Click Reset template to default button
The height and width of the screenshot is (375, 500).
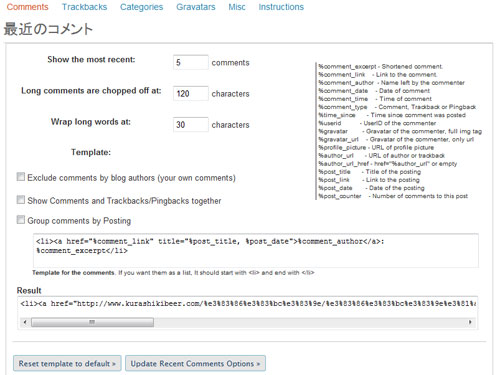[x=67, y=363]
